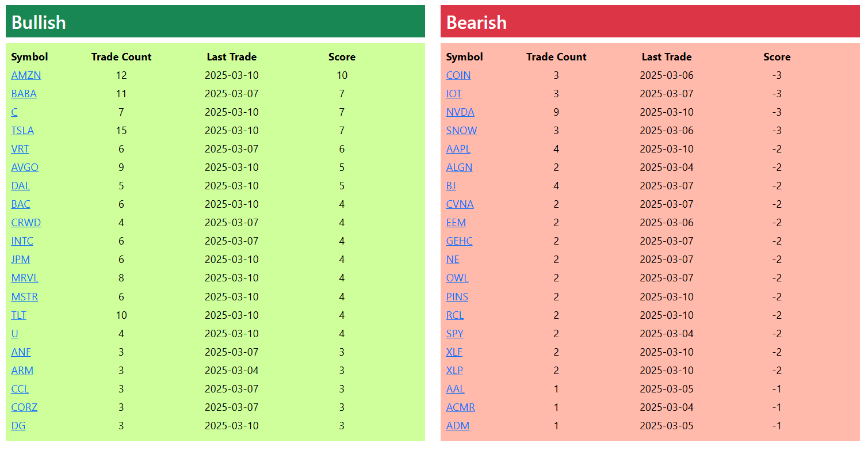Open the MRVL symbol link
The height and width of the screenshot is (450, 868).
25,278
